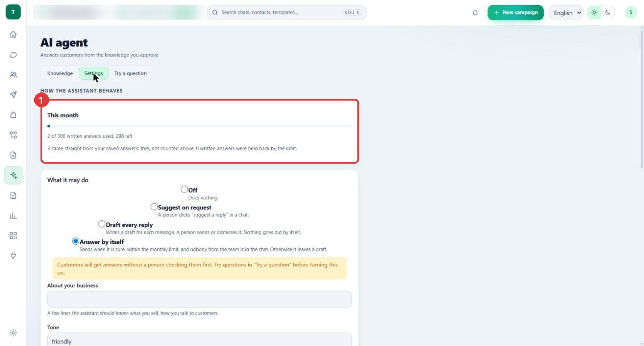The image size is (644, 346).
Task: Click the text "2 of 300 written answers used, 298 left"
Action: click(90, 136)
